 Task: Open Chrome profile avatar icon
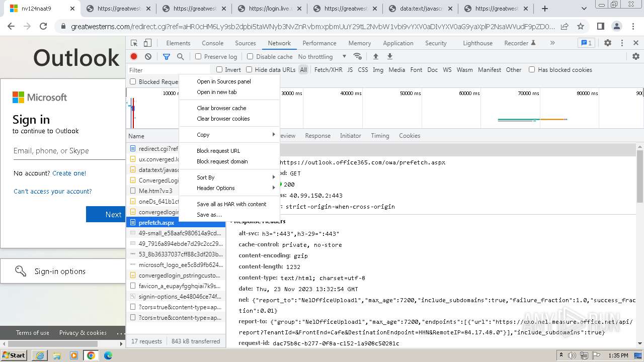tap(617, 27)
